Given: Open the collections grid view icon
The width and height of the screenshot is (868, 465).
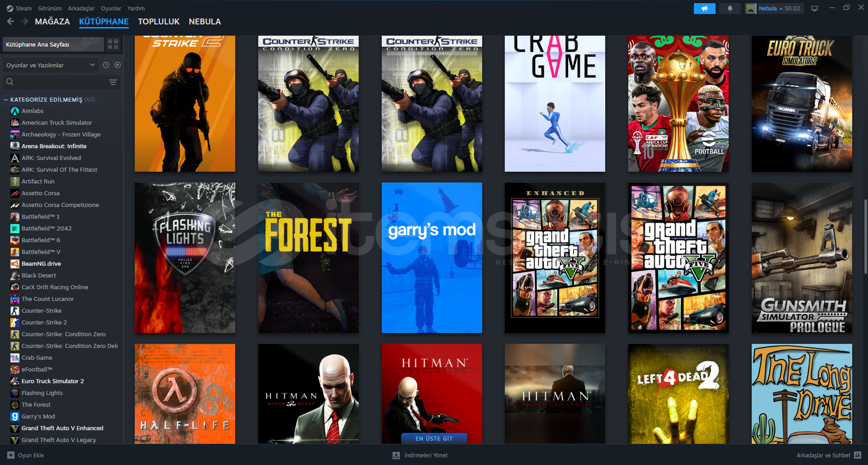Looking at the screenshot, I should click(113, 44).
